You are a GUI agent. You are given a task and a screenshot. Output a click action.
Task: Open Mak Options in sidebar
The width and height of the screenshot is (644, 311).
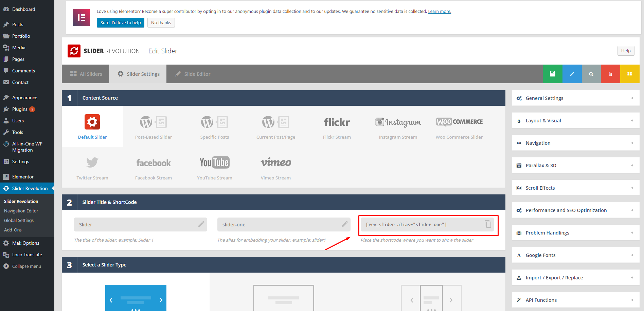coord(27,243)
